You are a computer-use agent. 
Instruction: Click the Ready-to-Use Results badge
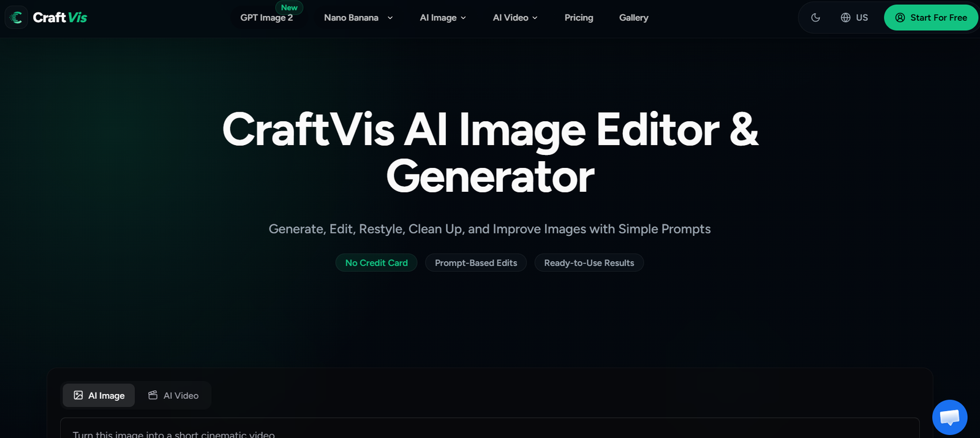589,263
